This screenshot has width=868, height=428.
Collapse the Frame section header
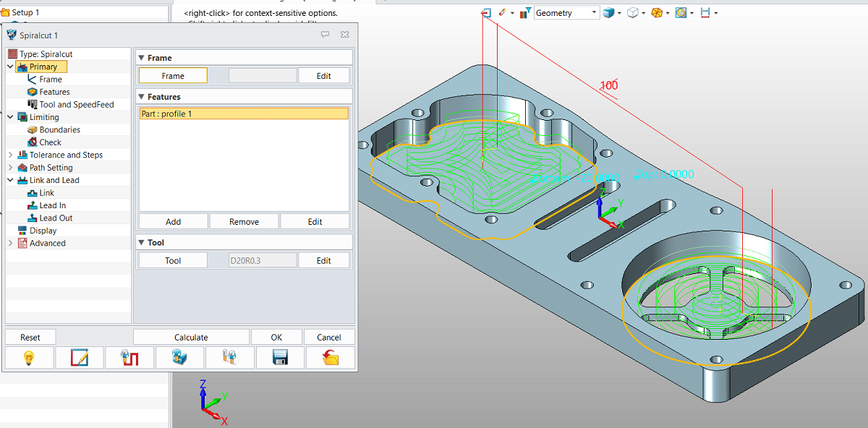tap(140, 58)
